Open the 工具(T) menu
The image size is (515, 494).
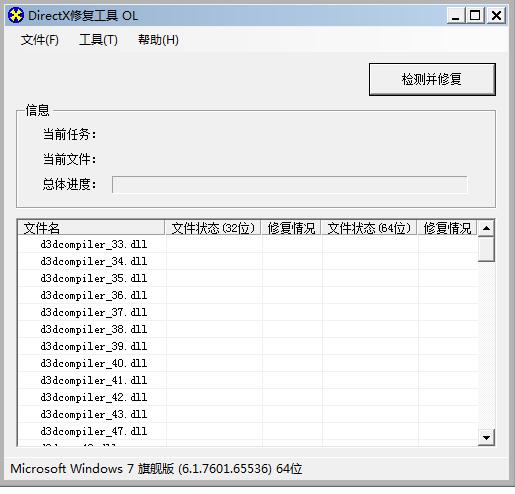[x=98, y=40]
